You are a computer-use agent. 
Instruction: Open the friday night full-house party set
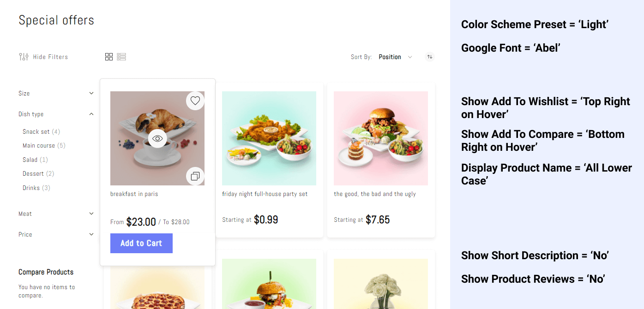pyautogui.click(x=265, y=194)
